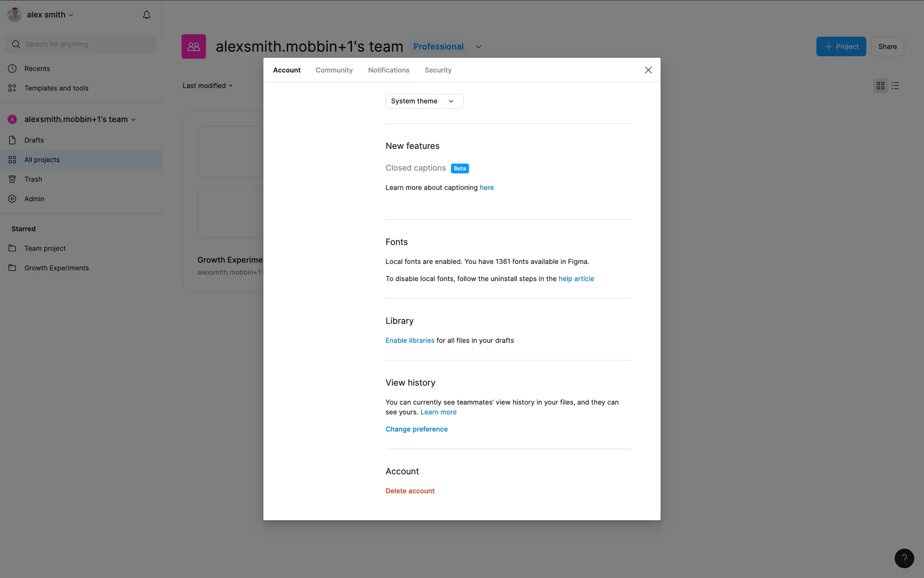This screenshot has height=578, width=924.
Task: Open the Admin gear icon
Action: pos(13,199)
